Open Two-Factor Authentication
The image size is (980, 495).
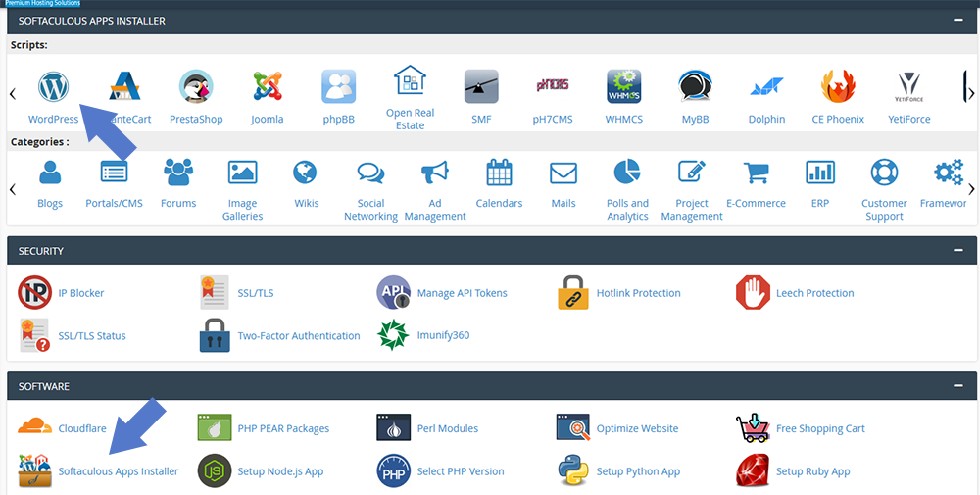[299, 335]
